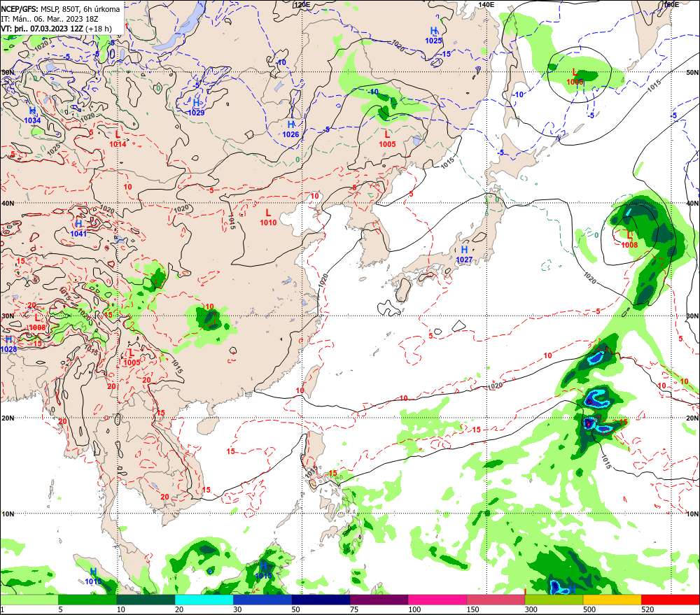Select the magenta 100–150 mm legend swatch
The width and height of the screenshot is (700, 615).
pyautogui.click(x=437, y=600)
